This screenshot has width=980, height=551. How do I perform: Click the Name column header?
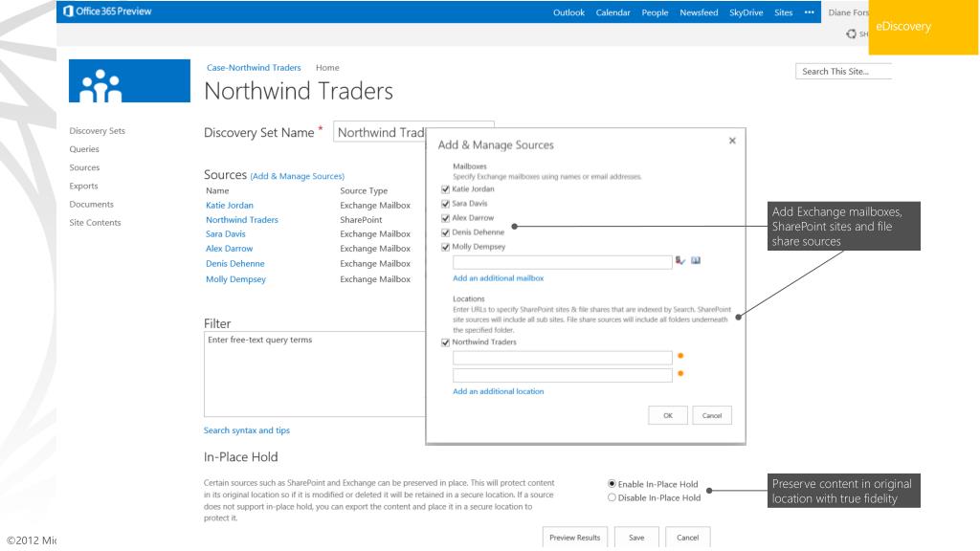[x=217, y=190]
